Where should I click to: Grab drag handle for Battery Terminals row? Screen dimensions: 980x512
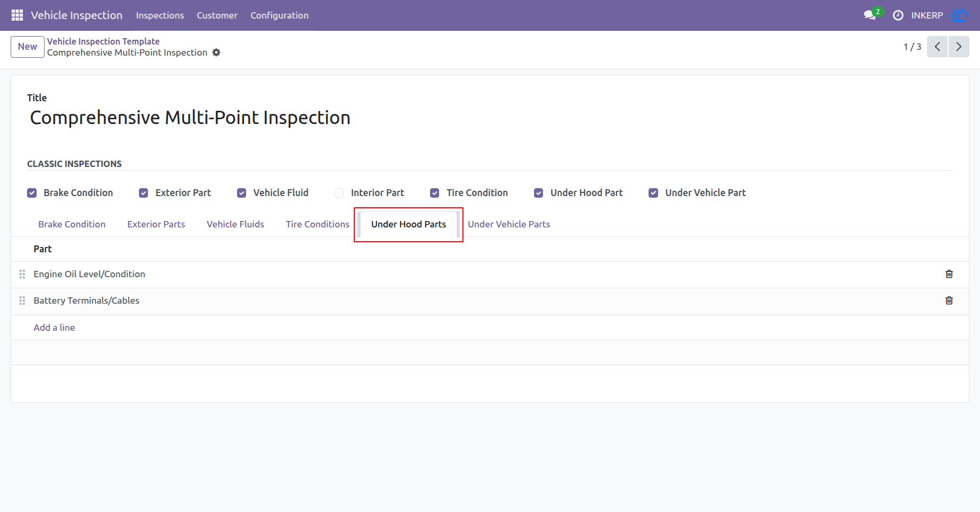[22, 301]
